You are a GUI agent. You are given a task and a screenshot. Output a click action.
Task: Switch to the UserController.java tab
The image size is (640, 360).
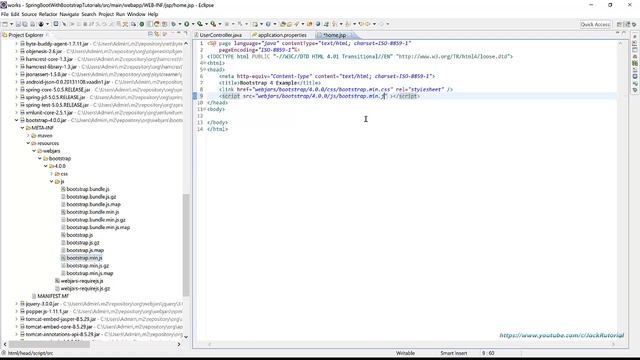pyautogui.click(x=221, y=35)
